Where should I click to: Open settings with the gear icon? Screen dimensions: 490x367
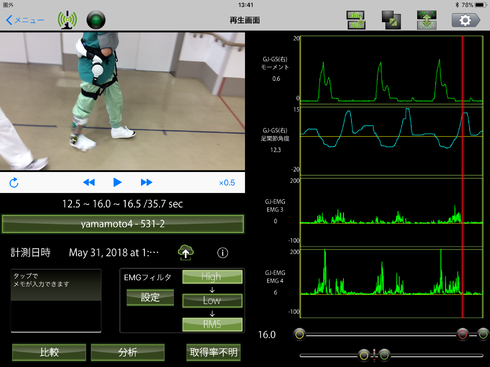pos(466,20)
